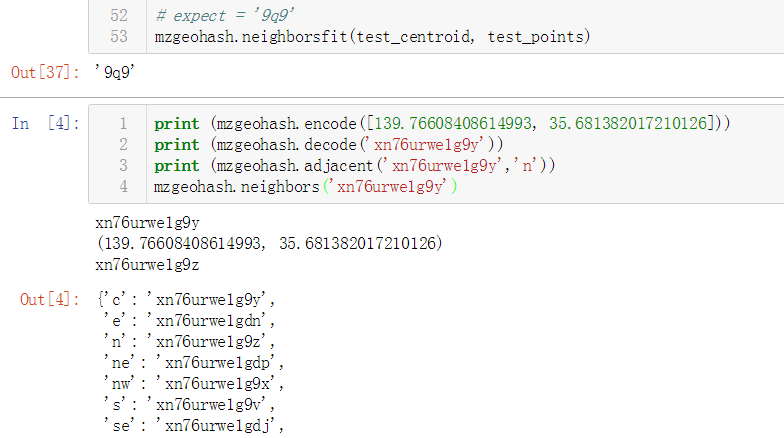This screenshot has width=784, height=438.
Task: Place cursor in mzgeohash.encode code line
Action: (442, 124)
